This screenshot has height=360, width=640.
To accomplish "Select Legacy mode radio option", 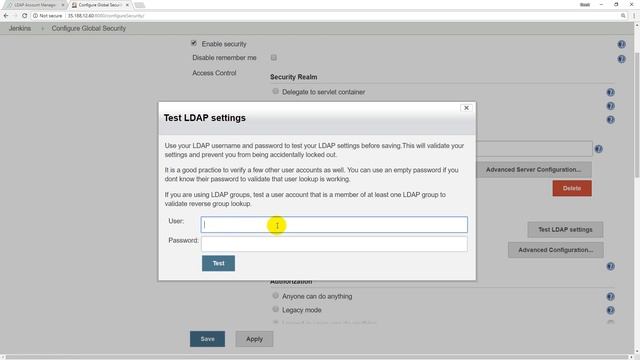I will (x=276, y=309).
